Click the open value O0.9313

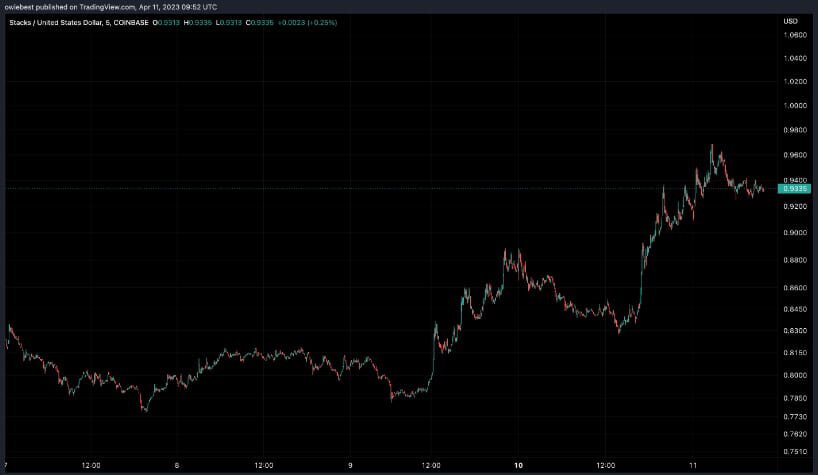pyautogui.click(x=166, y=22)
